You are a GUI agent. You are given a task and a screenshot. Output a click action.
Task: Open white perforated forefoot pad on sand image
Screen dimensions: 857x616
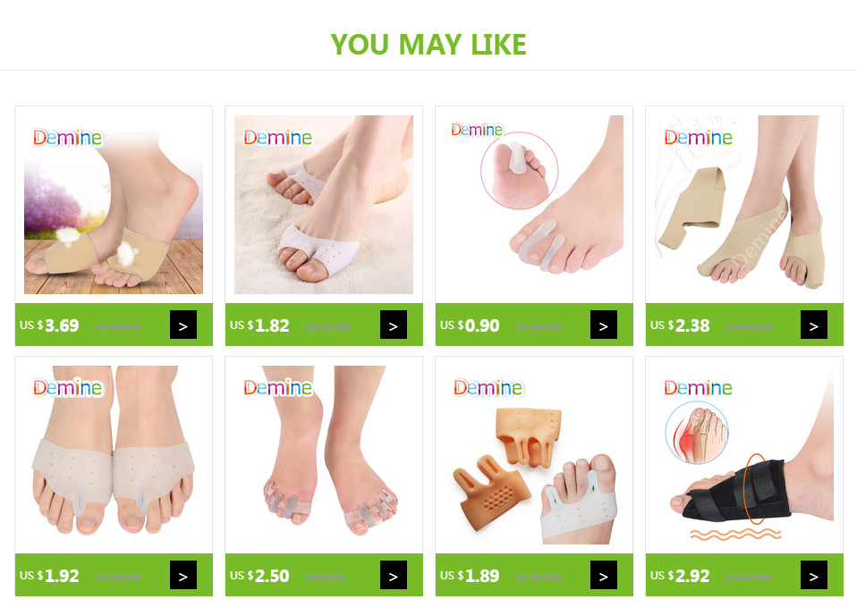324,205
